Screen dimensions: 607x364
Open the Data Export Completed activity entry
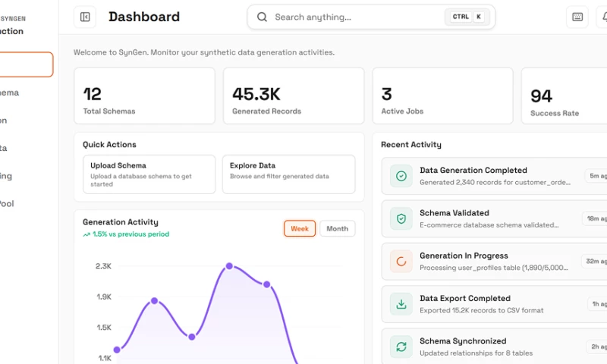[x=494, y=304]
